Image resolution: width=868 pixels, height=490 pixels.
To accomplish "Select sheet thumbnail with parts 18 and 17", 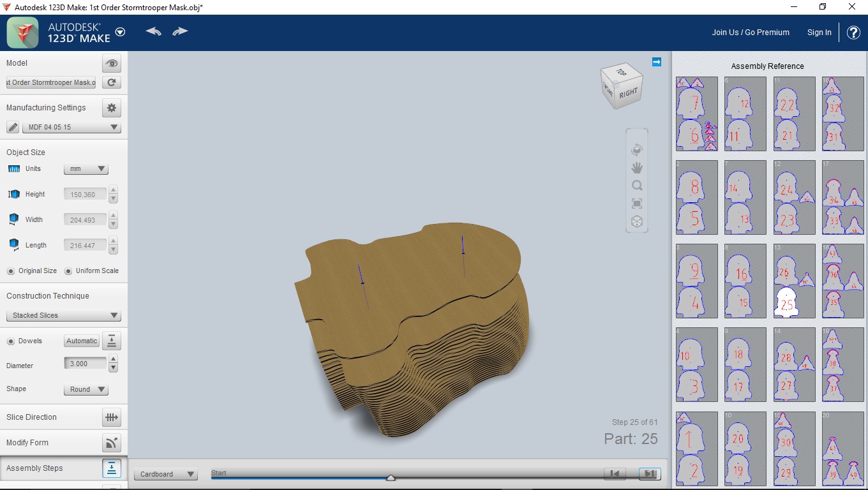I will tap(745, 364).
